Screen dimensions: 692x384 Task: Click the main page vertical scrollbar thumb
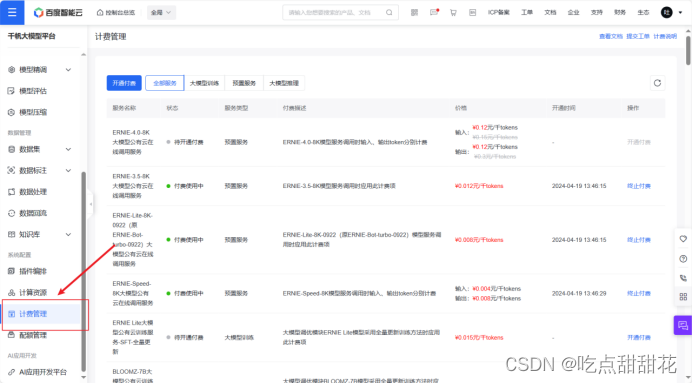point(688,50)
